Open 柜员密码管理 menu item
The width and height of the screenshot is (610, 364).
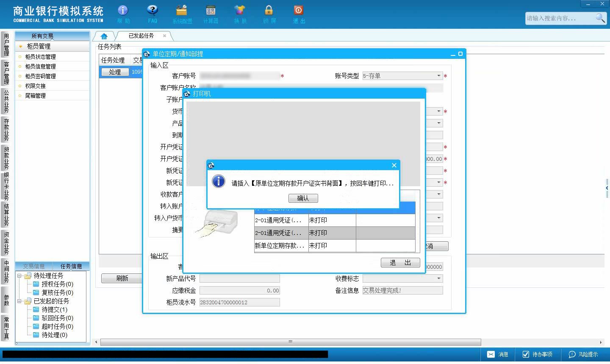point(40,76)
